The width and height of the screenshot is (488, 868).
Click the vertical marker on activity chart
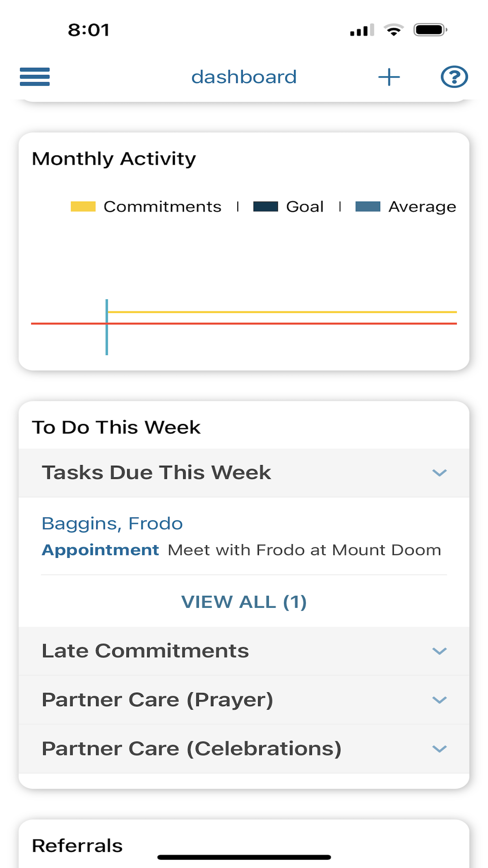(x=106, y=327)
